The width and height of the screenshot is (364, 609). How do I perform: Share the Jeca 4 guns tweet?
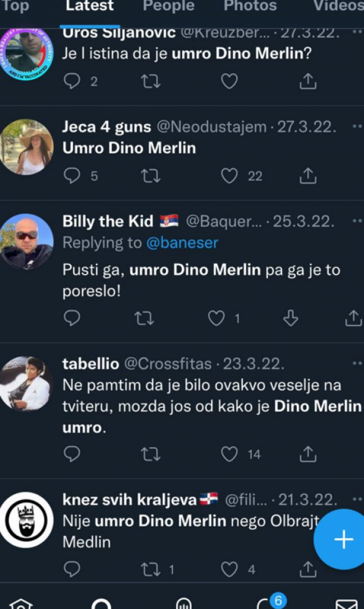[308, 176]
